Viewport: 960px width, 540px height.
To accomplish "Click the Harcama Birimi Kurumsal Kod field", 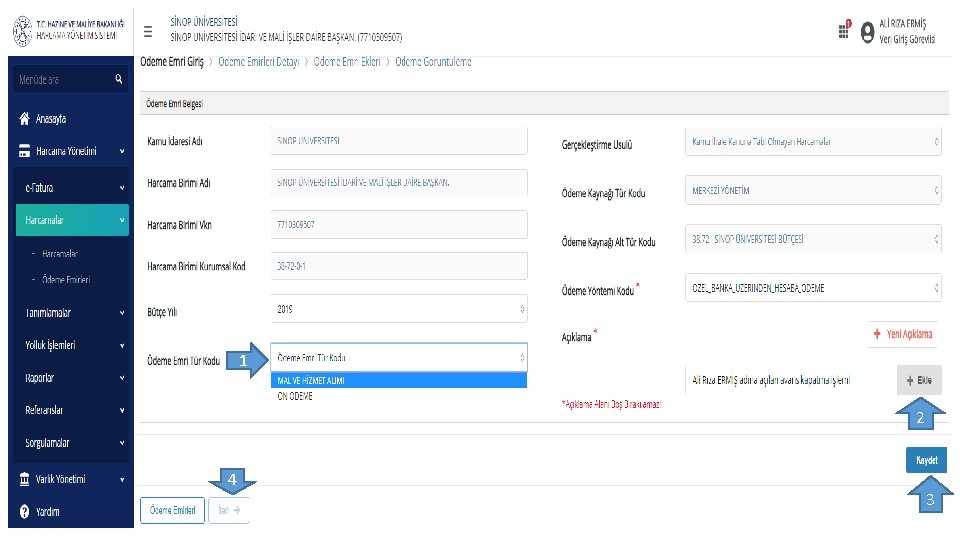I will coord(399,266).
